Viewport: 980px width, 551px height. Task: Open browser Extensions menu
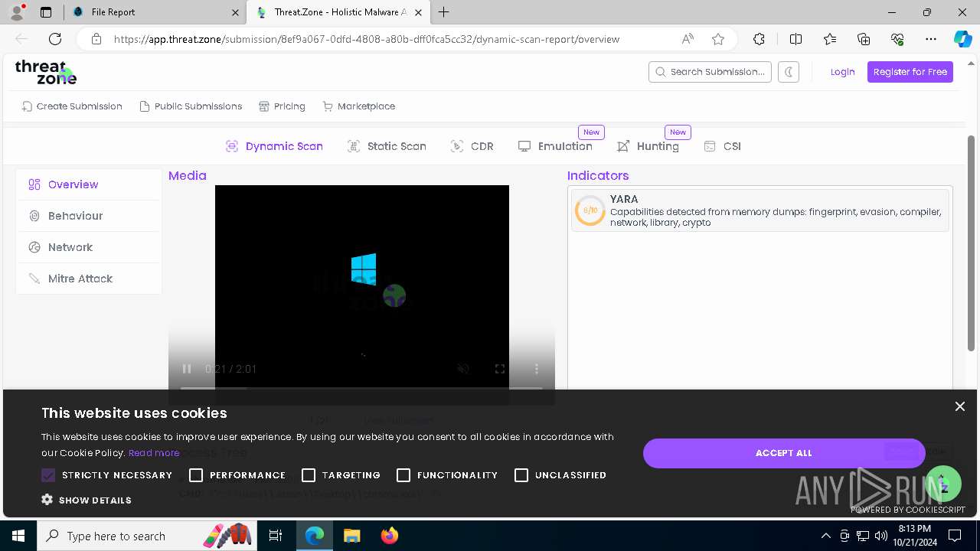(x=759, y=39)
